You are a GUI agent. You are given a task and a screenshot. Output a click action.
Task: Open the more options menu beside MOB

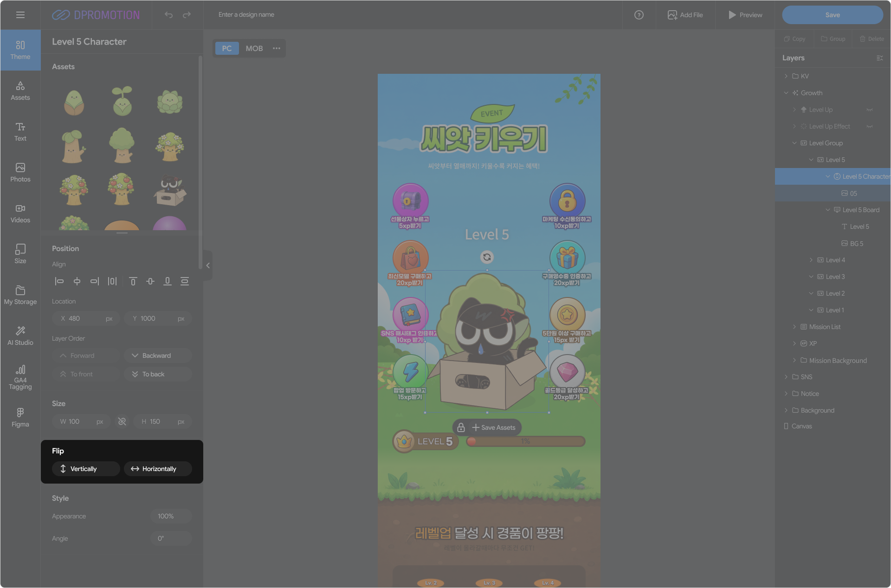coord(277,48)
